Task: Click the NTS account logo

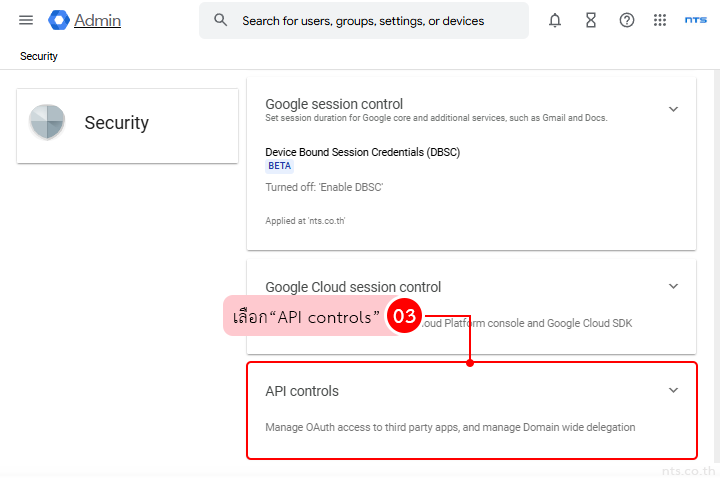Action: click(695, 20)
